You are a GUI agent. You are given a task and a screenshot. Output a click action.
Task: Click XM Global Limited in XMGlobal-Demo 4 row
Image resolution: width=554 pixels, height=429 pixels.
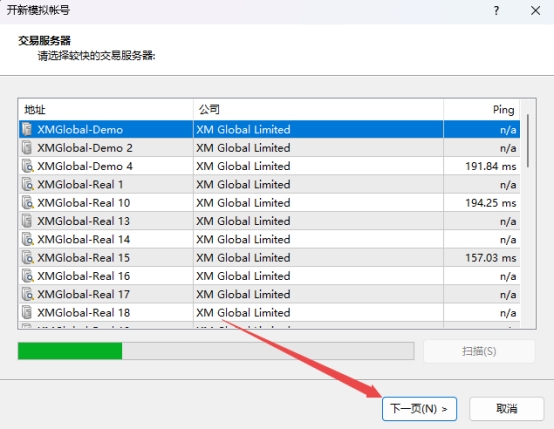pos(243,166)
